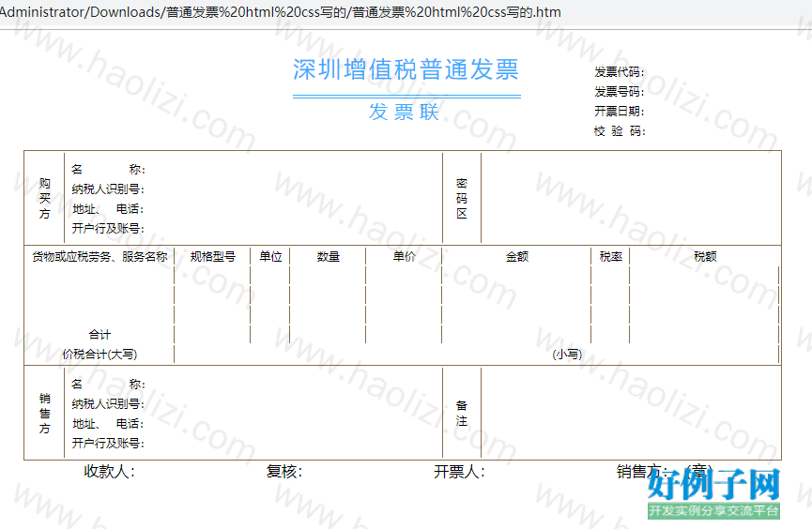Click 货物或应税劳务、服务名称 column header
Screen dimensions: 812x529
coord(100,257)
